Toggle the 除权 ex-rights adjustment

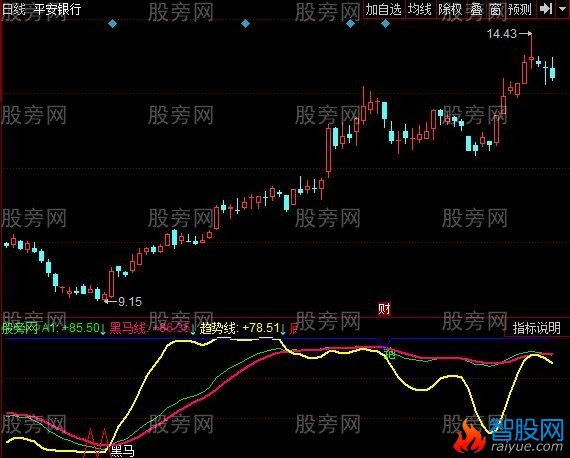(450, 9)
